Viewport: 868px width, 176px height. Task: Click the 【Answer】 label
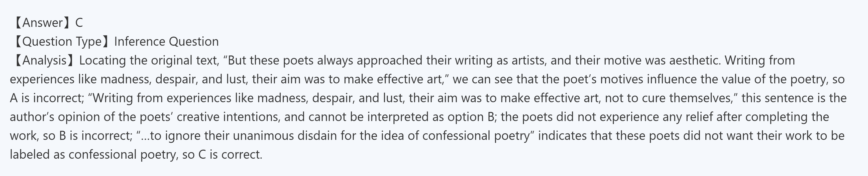42,23
